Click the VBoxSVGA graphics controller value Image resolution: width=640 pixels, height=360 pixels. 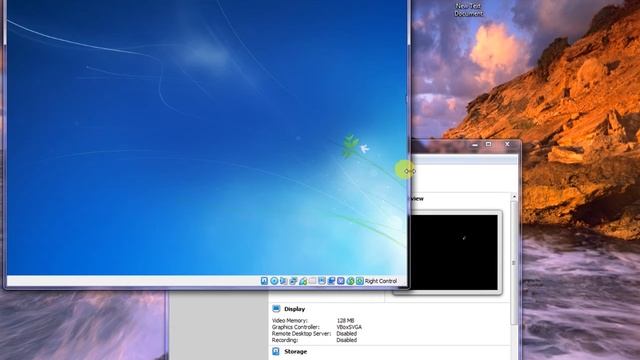(349, 327)
